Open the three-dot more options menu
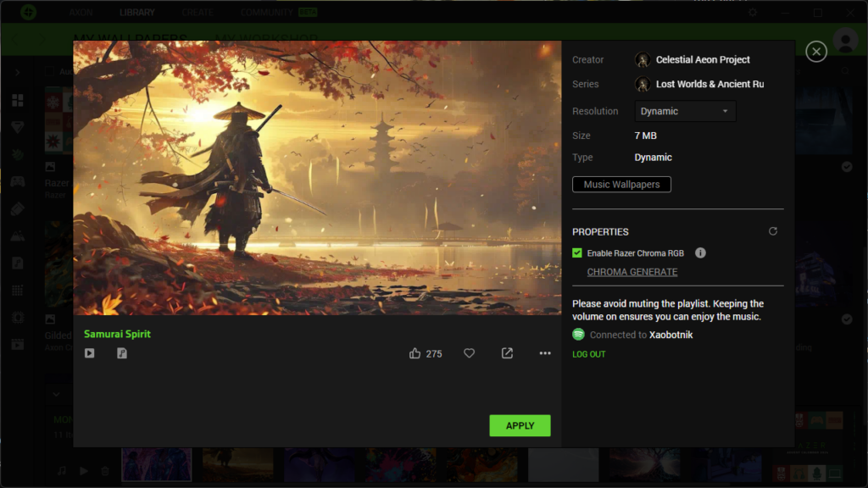Screen dimensions: 868x488 point(545,353)
